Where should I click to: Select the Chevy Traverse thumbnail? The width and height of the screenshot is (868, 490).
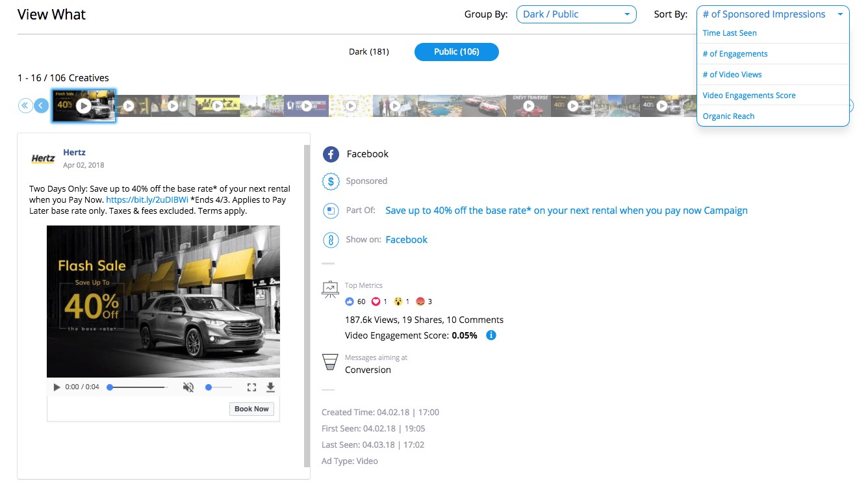(x=529, y=105)
